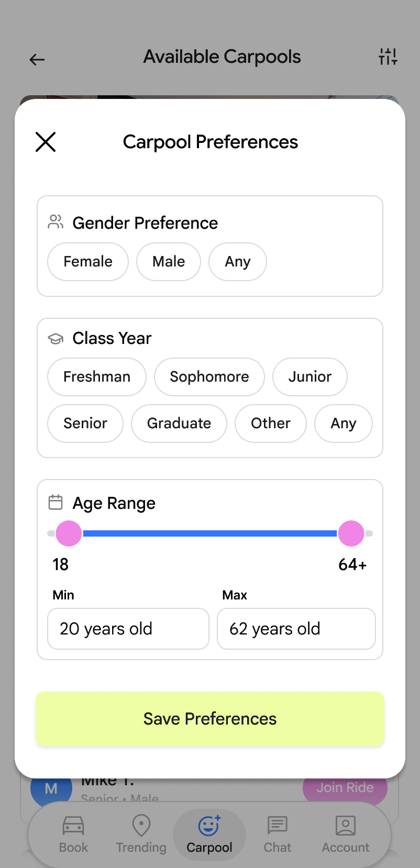Click the Min age field showing 20 years old
The height and width of the screenshot is (868, 420).
128,629
